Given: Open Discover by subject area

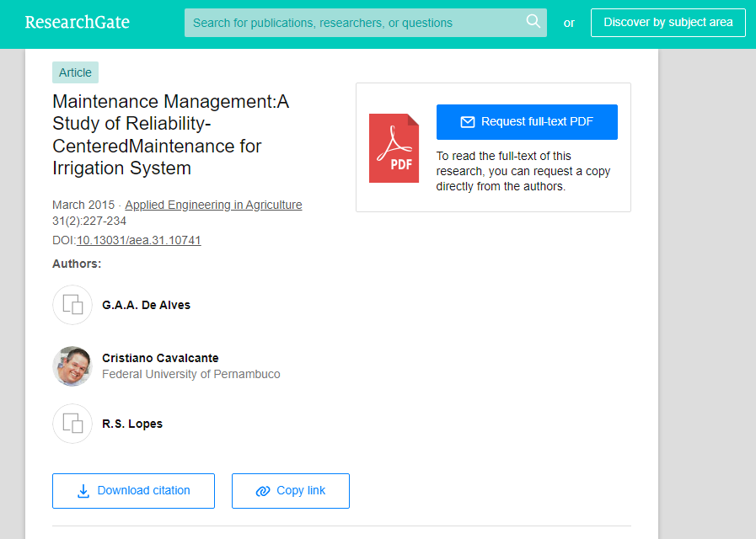Looking at the screenshot, I should [x=668, y=23].
